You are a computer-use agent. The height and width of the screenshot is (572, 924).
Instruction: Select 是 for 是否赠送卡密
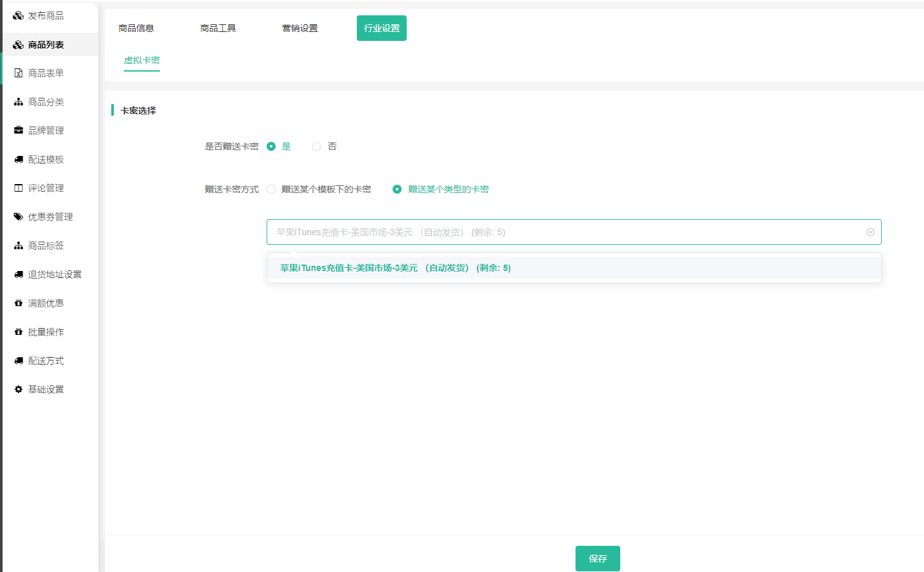[271, 146]
